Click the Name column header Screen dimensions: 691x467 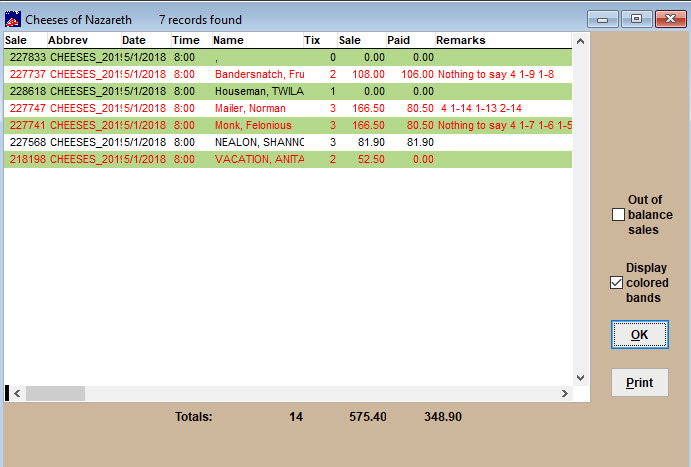click(228, 40)
